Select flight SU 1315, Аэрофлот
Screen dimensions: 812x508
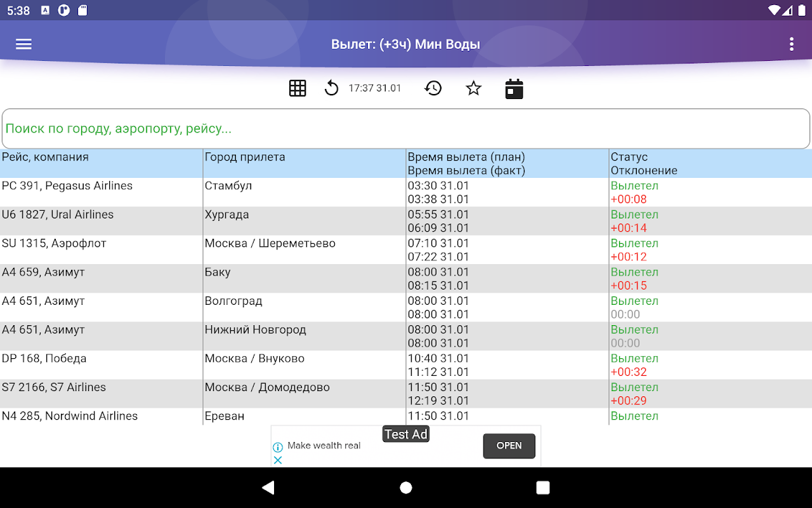pos(54,243)
